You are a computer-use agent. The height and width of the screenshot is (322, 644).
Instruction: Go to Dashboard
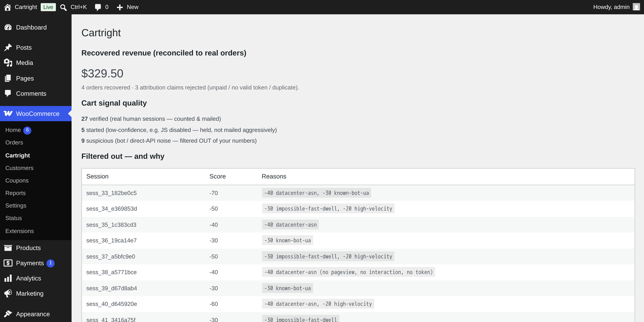31,27
